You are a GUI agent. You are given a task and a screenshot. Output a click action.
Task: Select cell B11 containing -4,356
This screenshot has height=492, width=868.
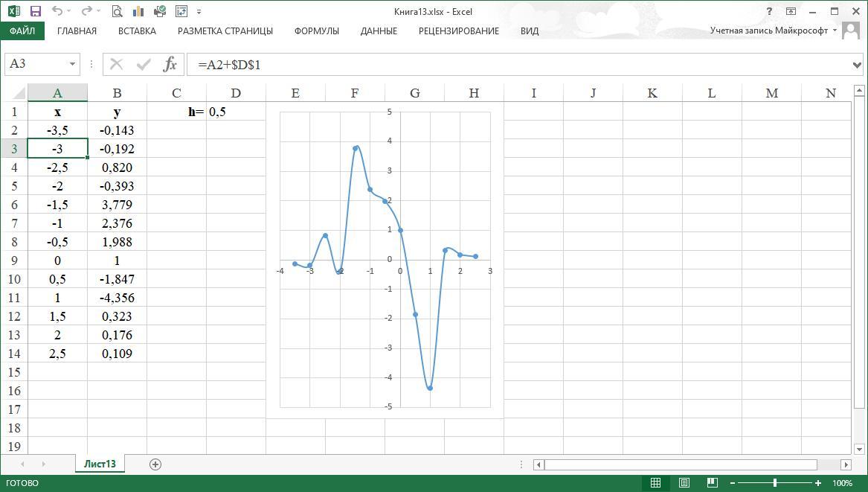point(117,298)
